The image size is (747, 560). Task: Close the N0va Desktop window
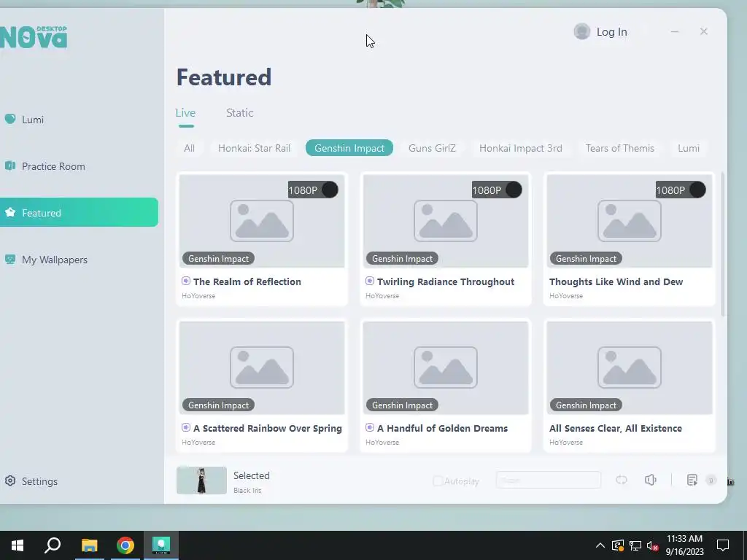coord(704,31)
